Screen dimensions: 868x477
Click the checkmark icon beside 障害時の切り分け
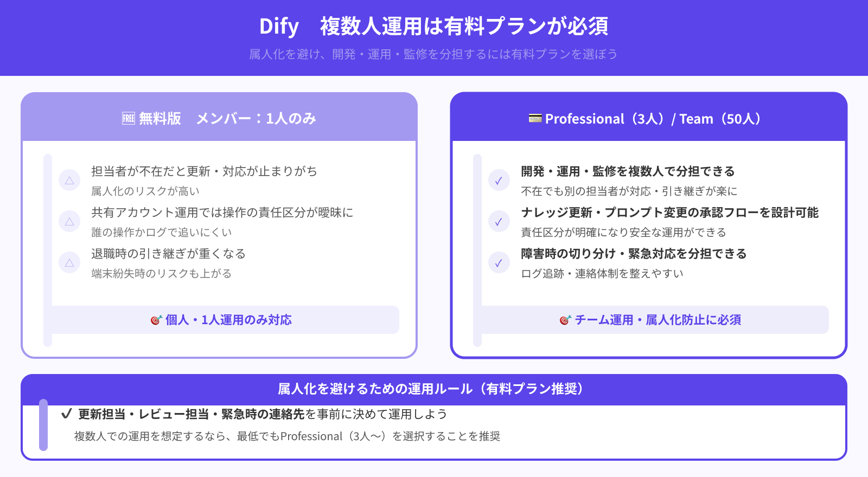tap(499, 263)
